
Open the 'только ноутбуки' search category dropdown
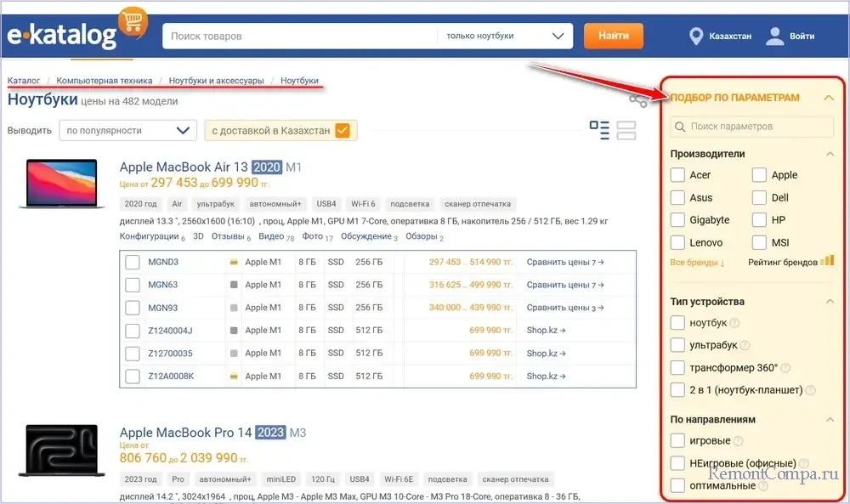505,37
